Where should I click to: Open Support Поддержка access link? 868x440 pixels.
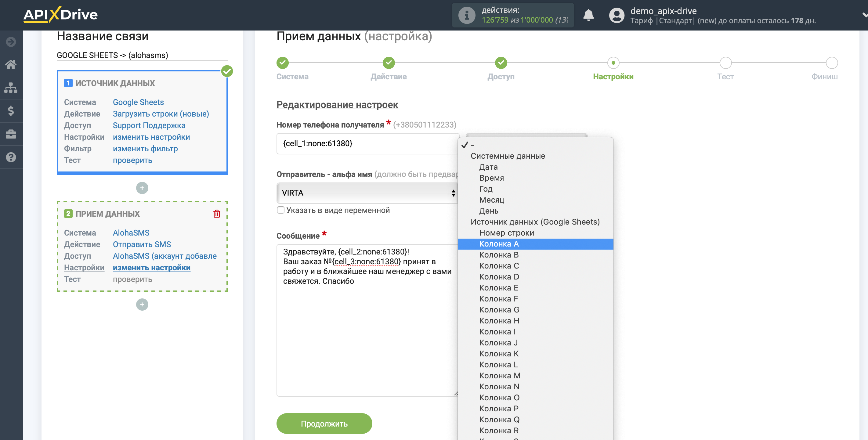(149, 125)
